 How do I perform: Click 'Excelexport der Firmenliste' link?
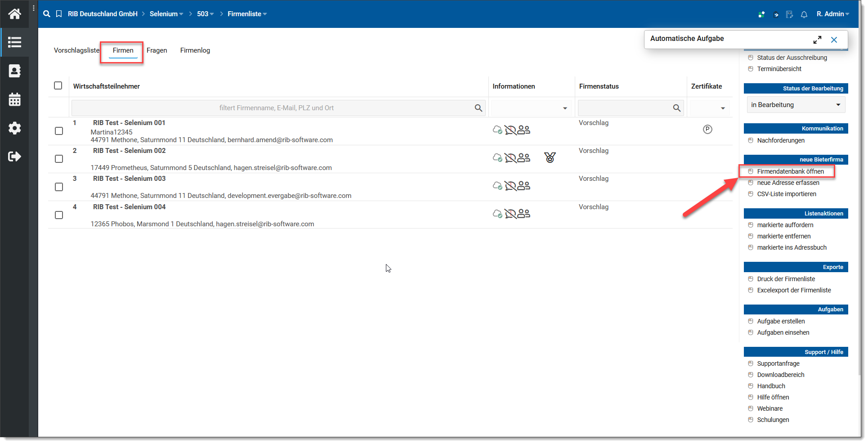[x=794, y=290]
